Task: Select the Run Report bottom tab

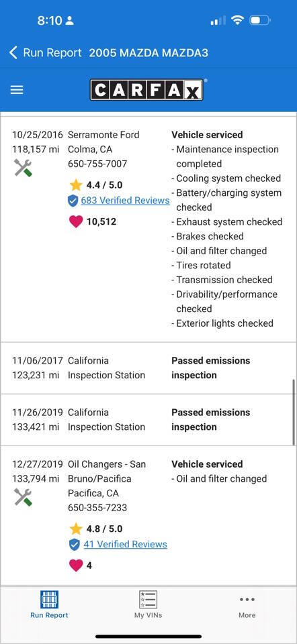Action: click(49, 604)
